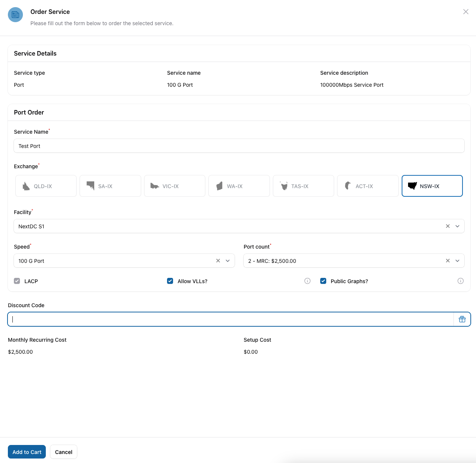The image size is (476, 463).
Task: Toggle the LACP checkbox
Action: 17,281
